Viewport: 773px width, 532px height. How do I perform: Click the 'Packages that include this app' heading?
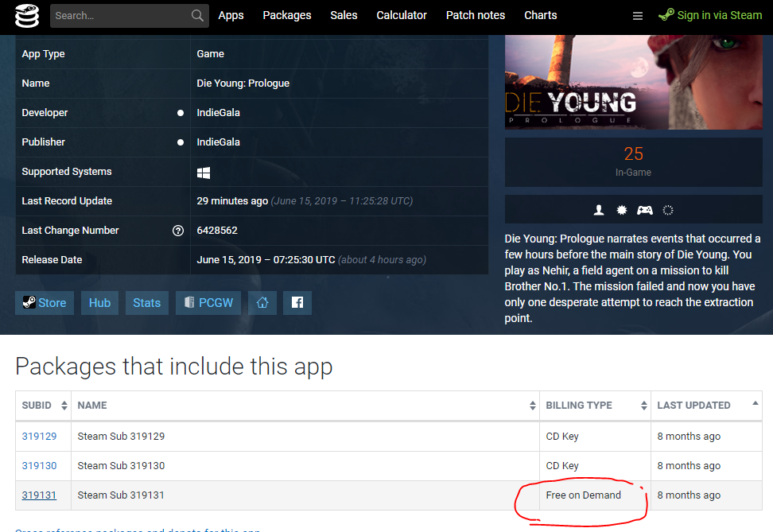[174, 367]
